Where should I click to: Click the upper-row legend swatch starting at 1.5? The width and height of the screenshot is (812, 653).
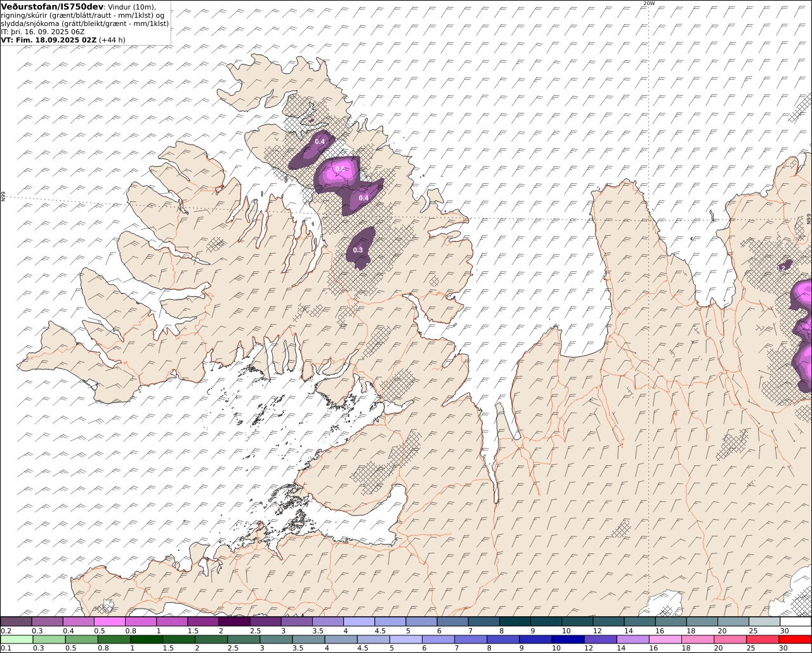(x=203, y=621)
